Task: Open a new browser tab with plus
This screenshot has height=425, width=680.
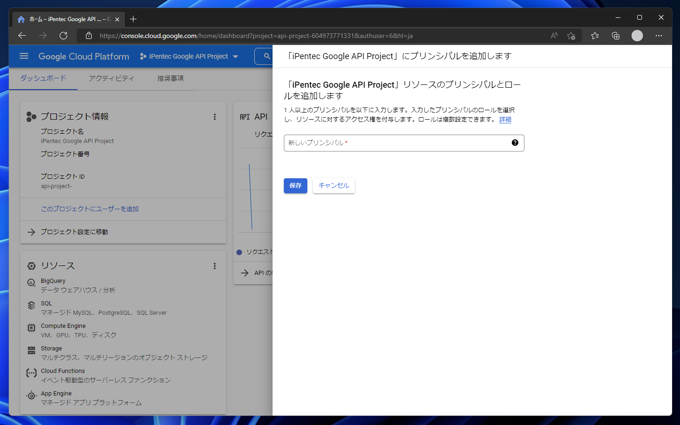Action: point(133,19)
